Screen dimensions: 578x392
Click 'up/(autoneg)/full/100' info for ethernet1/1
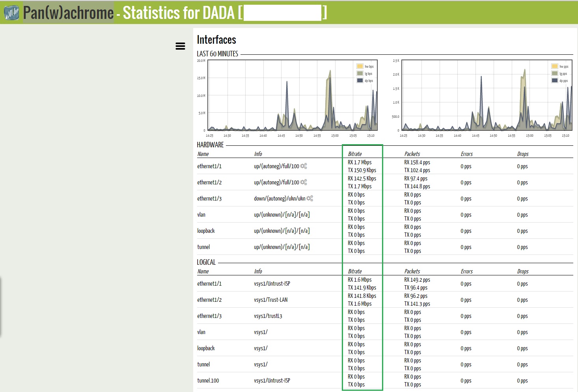point(276,166)
